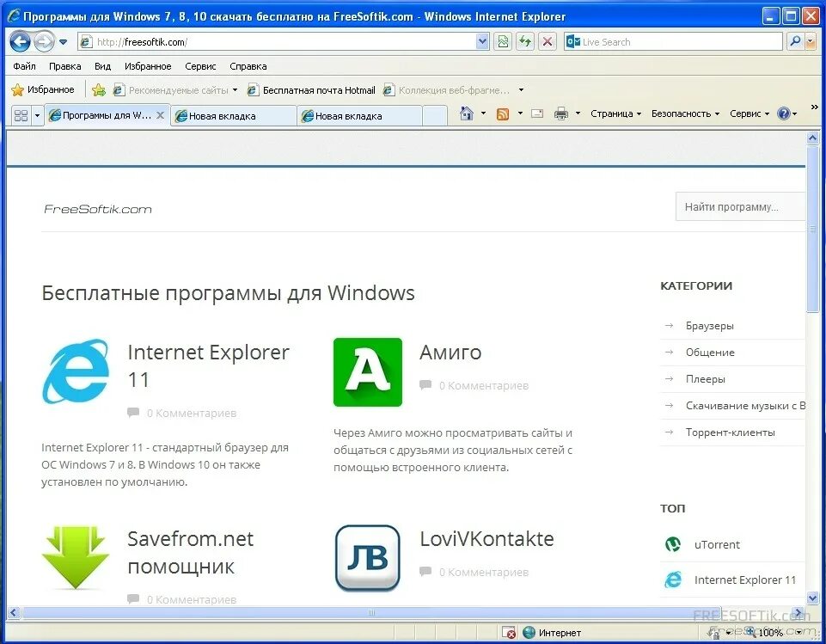Viewport: 826px width, 644px height.
Task: Click the FreeSoftik.com site logo
Action: [x=97, y=209]
